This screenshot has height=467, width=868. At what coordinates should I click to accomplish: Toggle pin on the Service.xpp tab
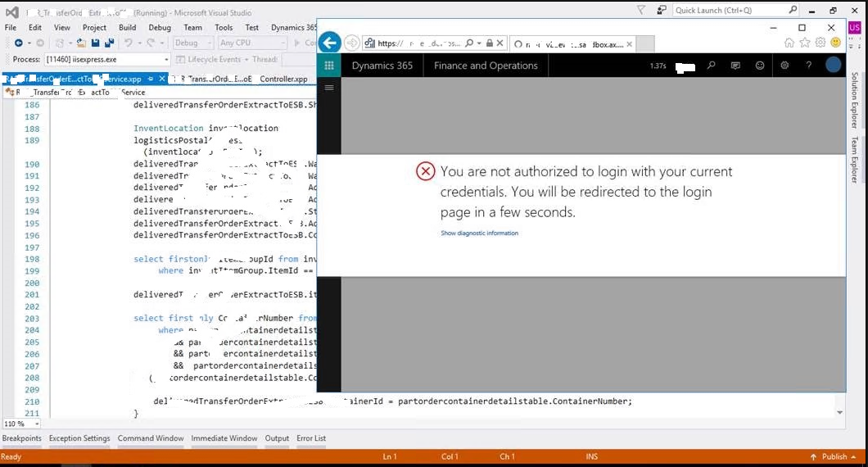click(151, 79)
